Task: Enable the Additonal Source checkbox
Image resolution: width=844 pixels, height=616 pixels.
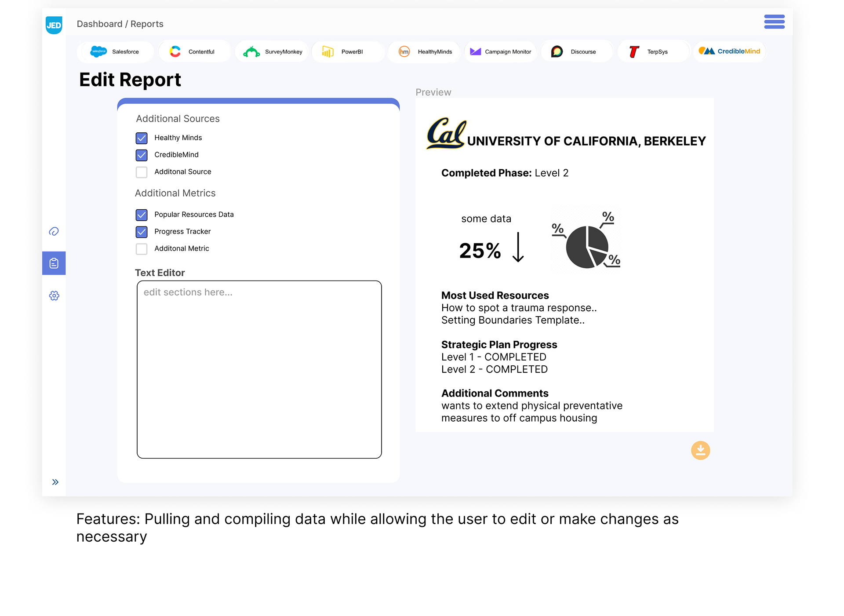Action: point(142,172)
